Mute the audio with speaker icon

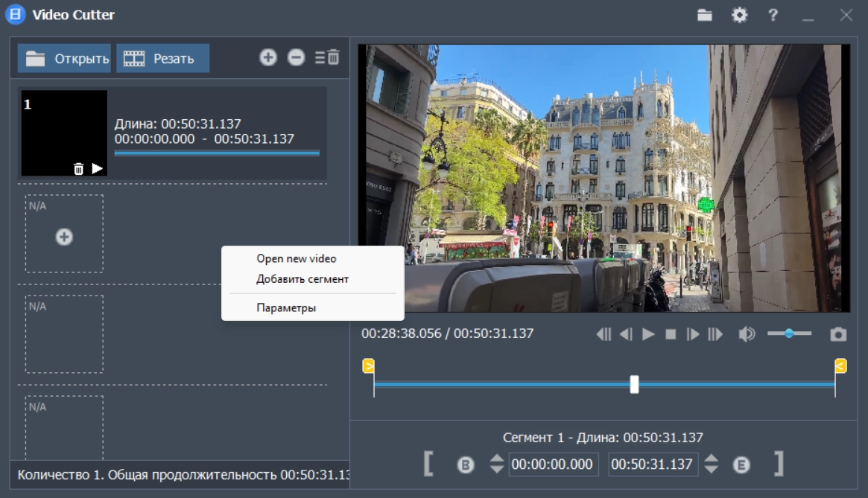point(747,334)
